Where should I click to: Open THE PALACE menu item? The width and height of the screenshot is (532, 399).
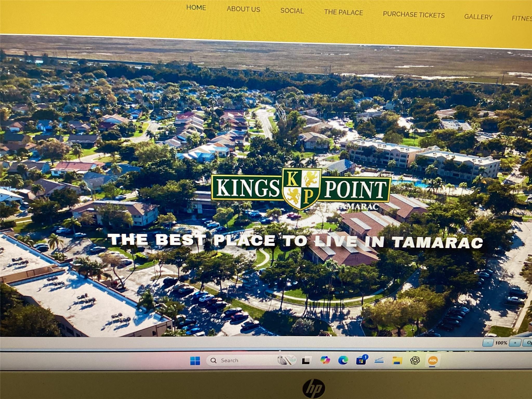click(343, 12)
